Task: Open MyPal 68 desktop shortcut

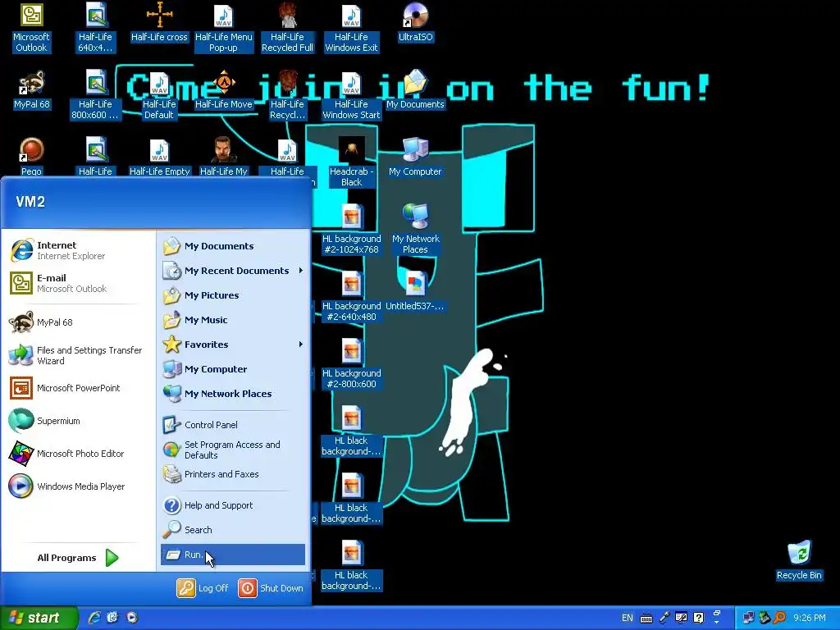Action: click(x=31, y=90)
